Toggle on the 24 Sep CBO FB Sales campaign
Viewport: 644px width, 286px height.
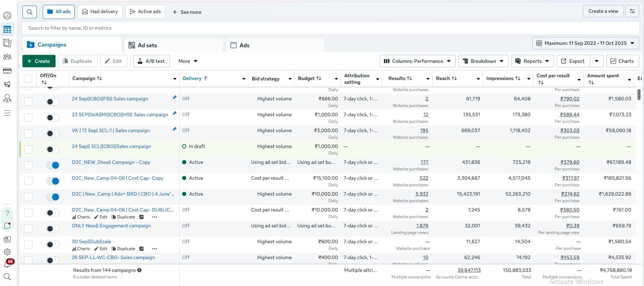point(53,102)
